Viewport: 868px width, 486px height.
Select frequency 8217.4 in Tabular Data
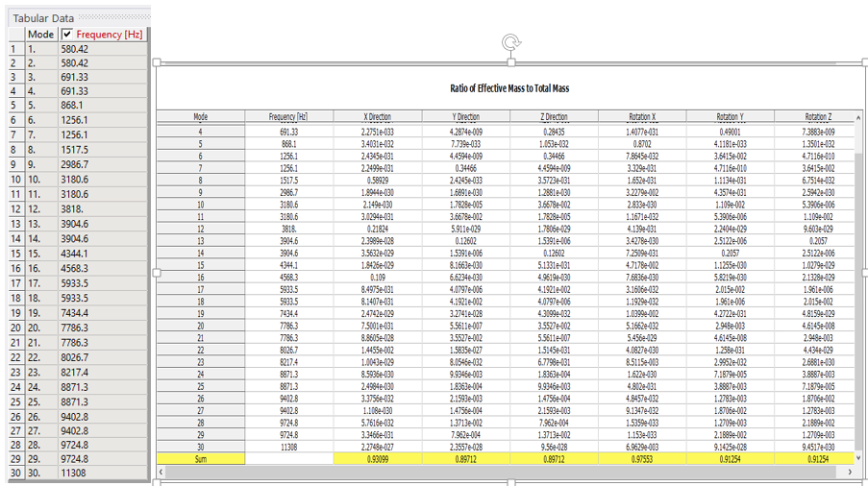click(x=103, y=373)
